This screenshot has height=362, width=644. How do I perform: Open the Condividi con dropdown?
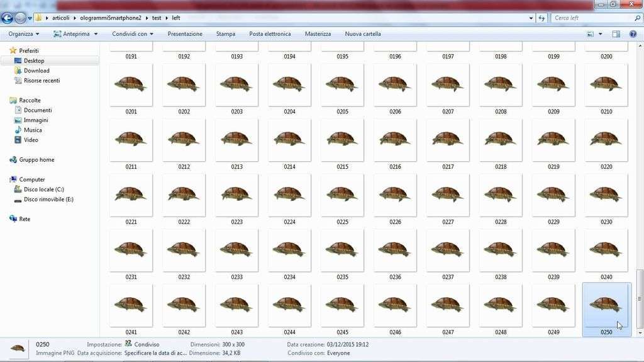pos(132,34)
